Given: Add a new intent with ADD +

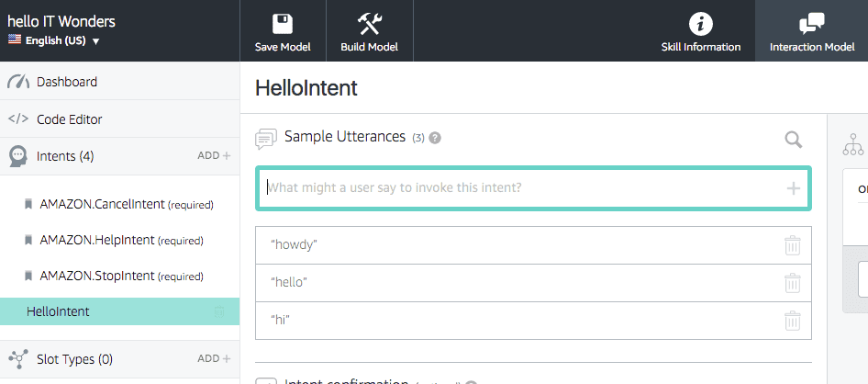Looking at the screenshot, I should [214, 155].
